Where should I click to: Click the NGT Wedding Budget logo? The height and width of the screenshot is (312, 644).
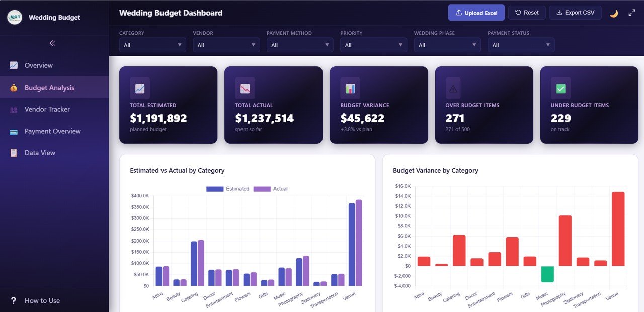click(15, 17)
